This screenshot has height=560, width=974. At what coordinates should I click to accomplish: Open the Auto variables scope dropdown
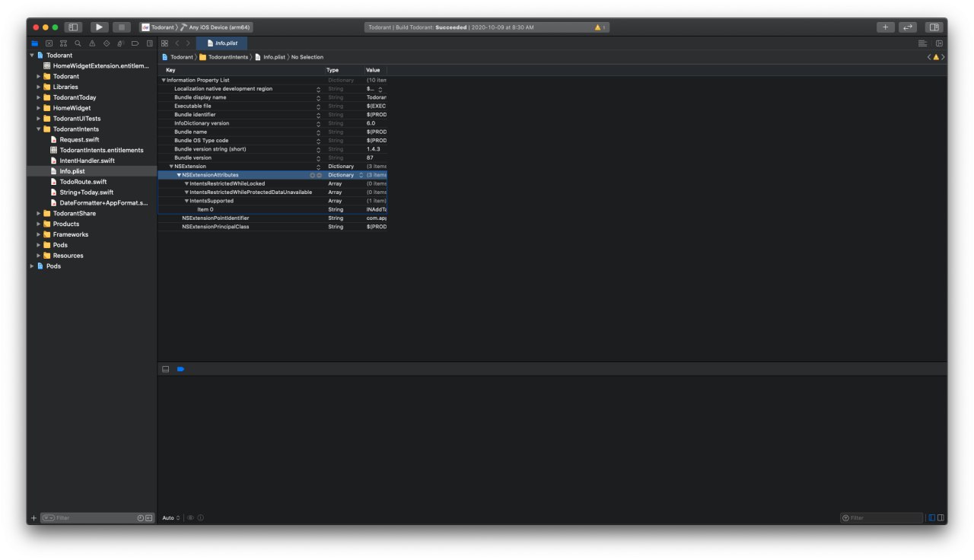click(171, 518)
